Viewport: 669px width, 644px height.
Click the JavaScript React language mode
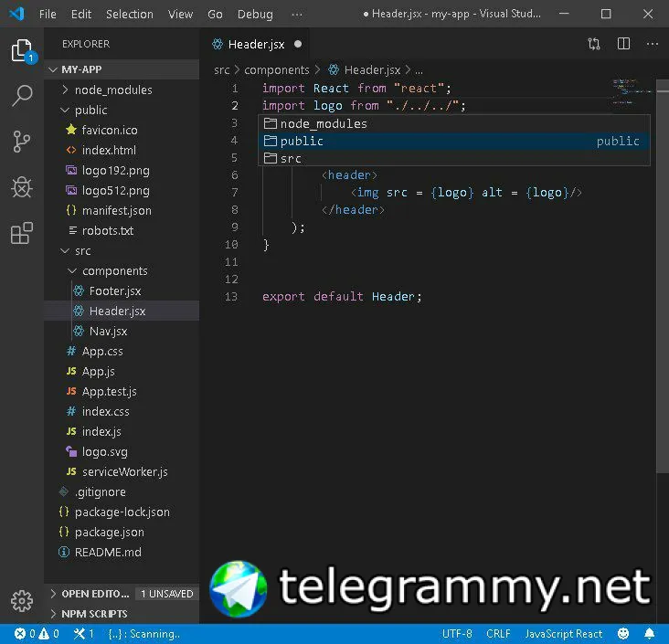pos(564,634)
